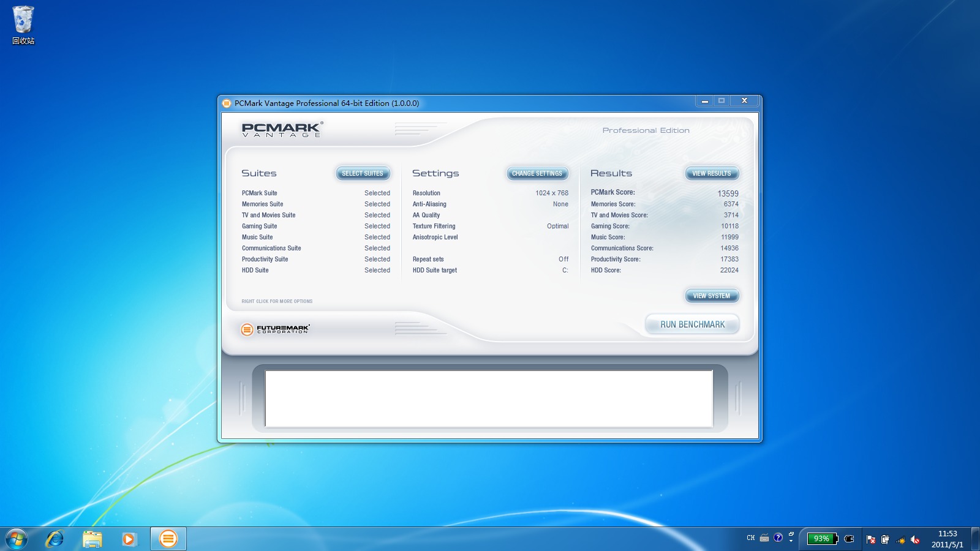Launch Internet Explorer from the taskbar

[55, 539]
